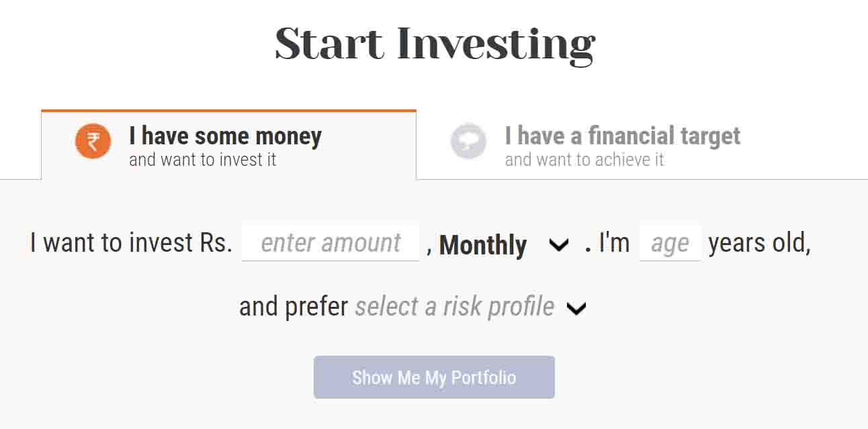This screenshot has height=429, width=868.
Task: Click the orange rupee icon
Action: [93, 142]
